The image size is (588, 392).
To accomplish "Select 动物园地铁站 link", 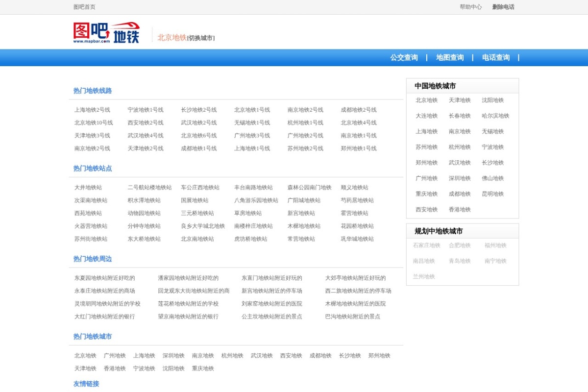I will pos(144,213).
